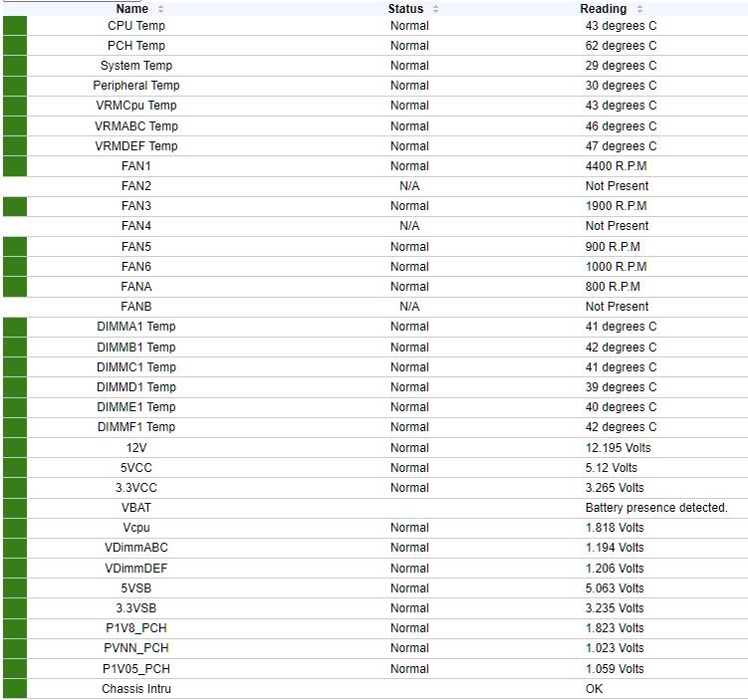748x700 pixels.
Task: Click the green status square for CPU Temp
Action: (15, 26)
